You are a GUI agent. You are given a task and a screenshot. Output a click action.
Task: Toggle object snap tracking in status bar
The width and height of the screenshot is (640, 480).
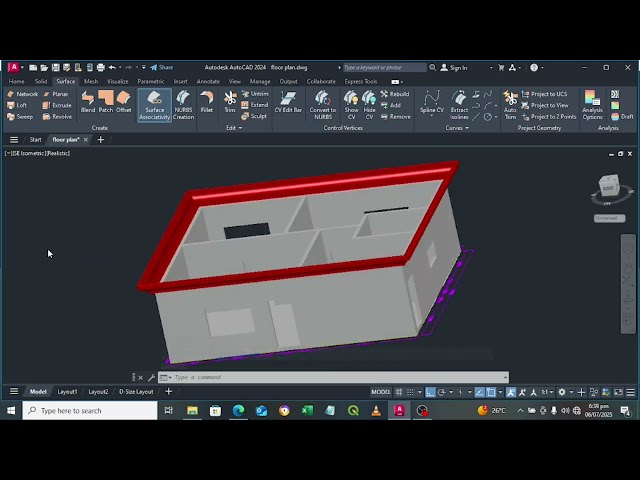[479, 392]
